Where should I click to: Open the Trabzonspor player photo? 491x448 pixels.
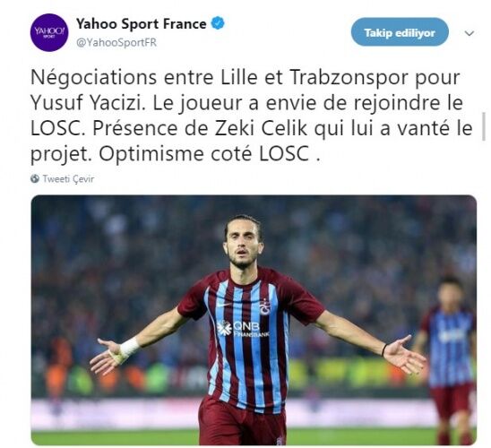click(x=254, y=320)
